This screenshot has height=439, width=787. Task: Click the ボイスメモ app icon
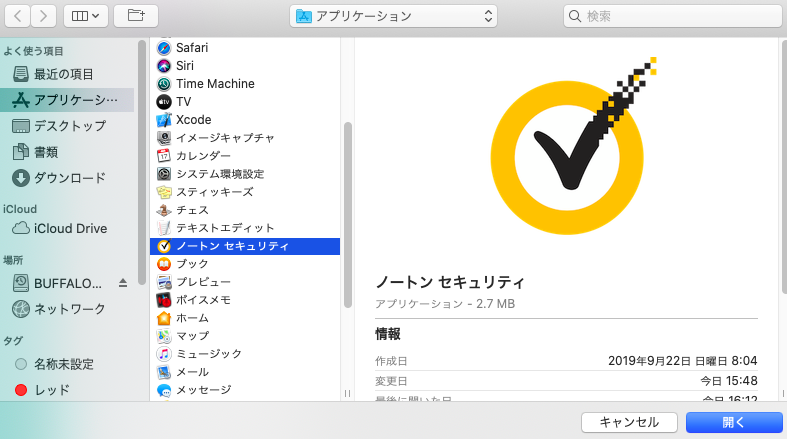tap(164, 300)
